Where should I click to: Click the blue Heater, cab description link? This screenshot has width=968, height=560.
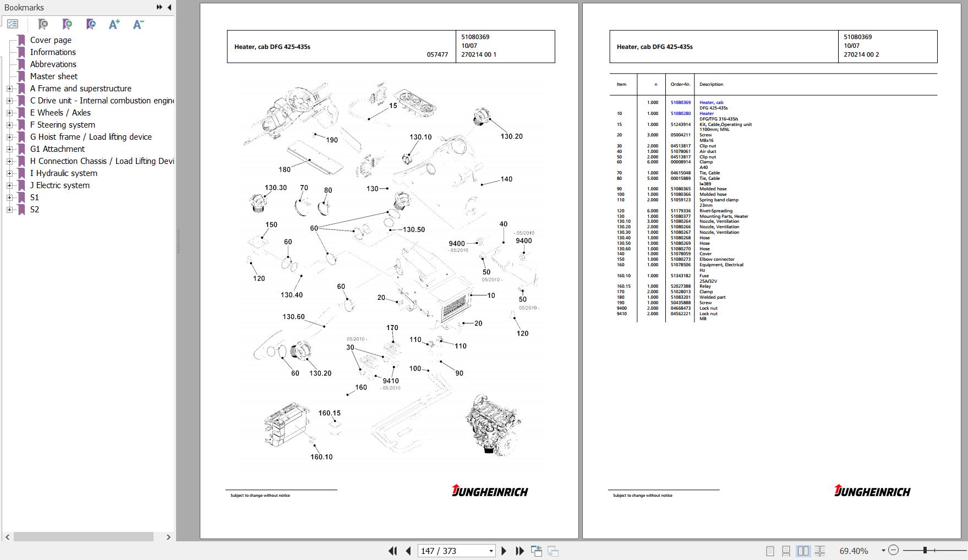click(x=712, y=102)
